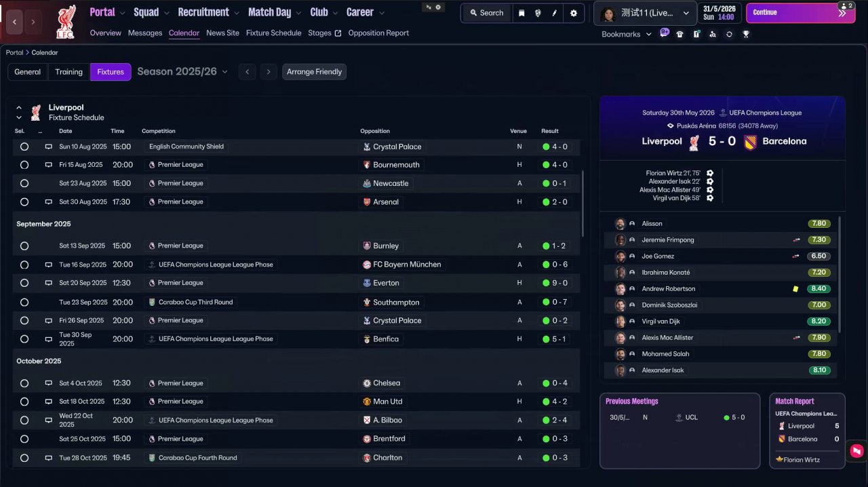Open the manager profile dropdown
The image size is (868, 487).
[645, 13]
